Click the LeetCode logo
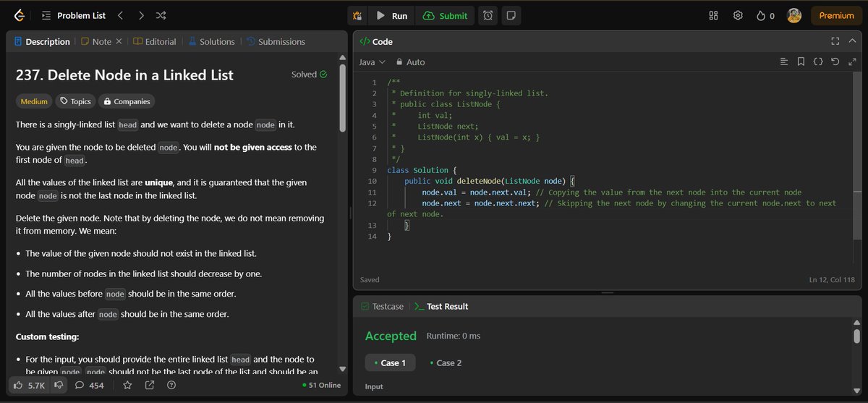 click(x=18, y=15)
